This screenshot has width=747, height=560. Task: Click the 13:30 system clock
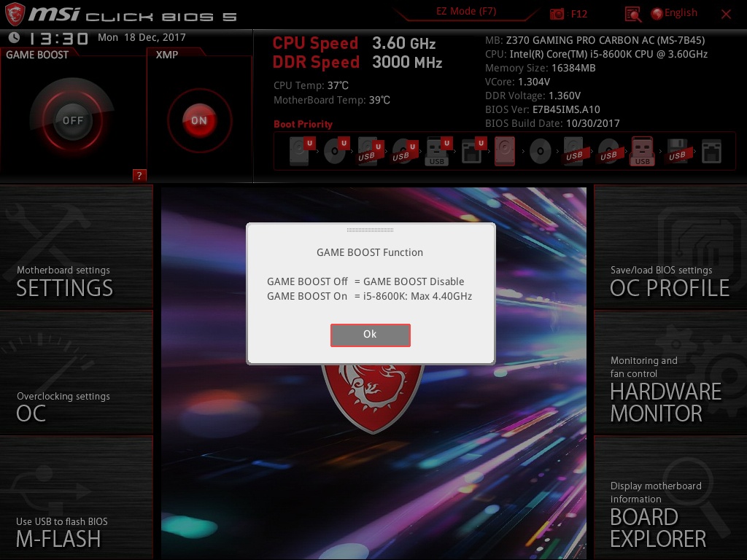point(58,38)
